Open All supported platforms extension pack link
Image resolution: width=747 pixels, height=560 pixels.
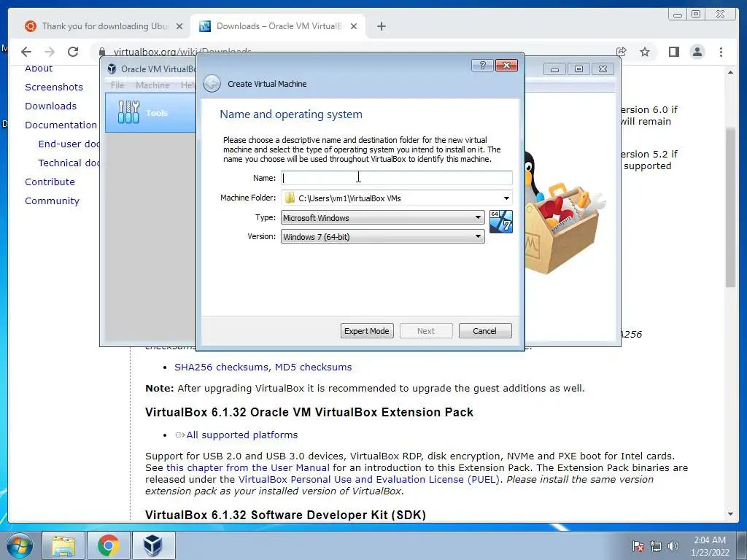(242, 435)
